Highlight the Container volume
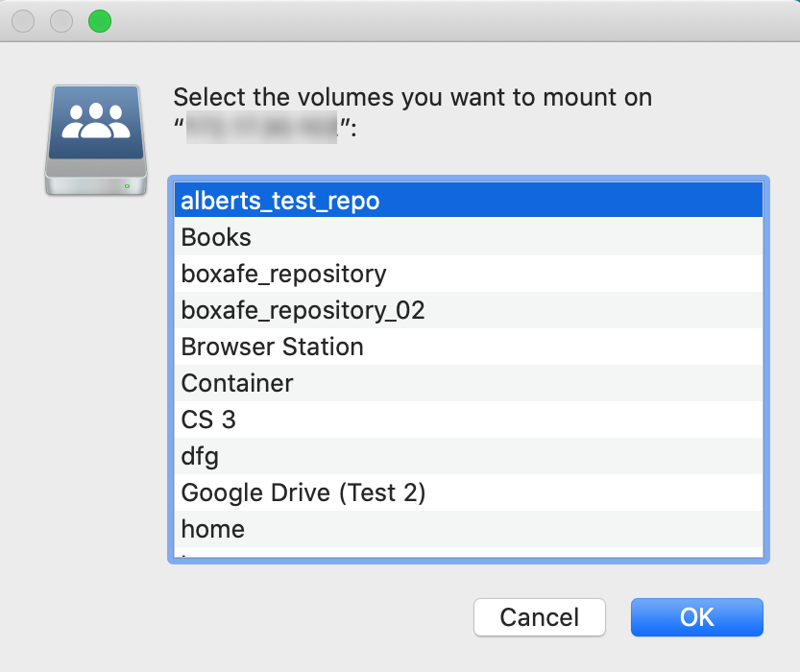The image size is (800, 672). coord(237,383)
